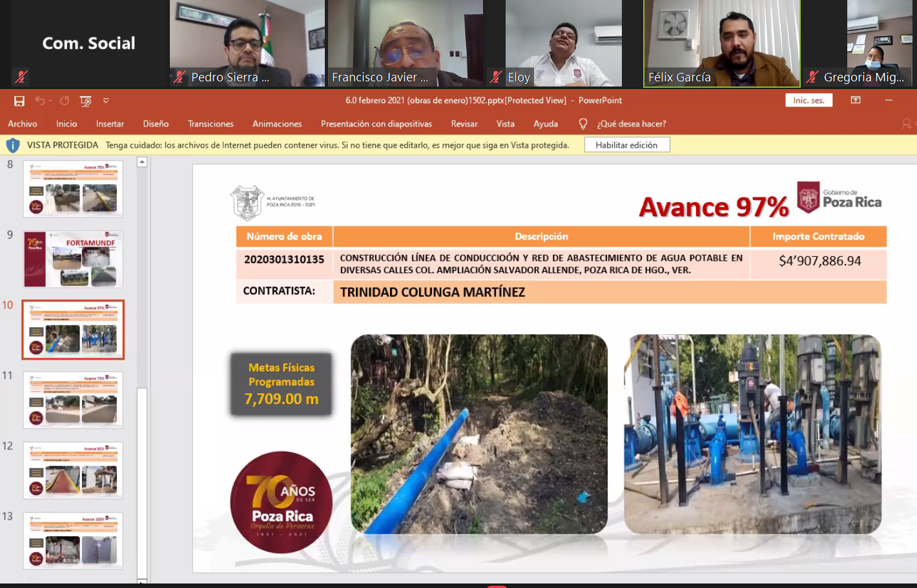Open the Archivo menu
The height and width of the screenshot is (588, 917).
tap(23, 124)
